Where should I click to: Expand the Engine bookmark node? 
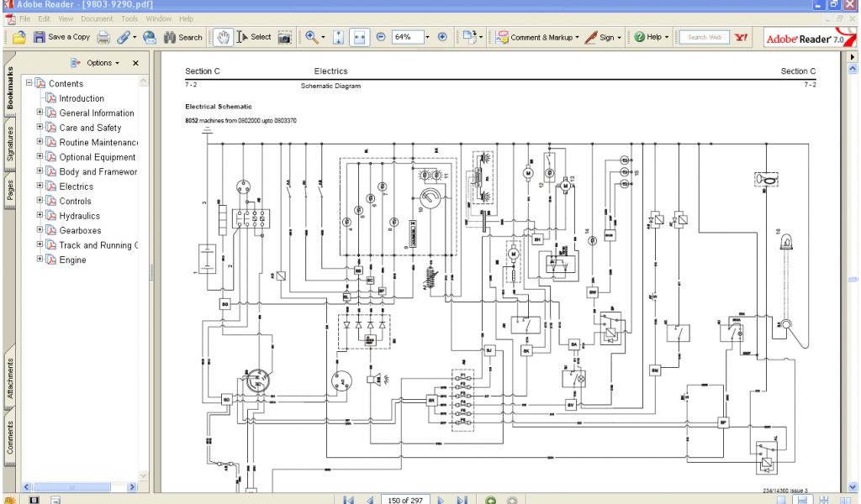tap(40, 260)
